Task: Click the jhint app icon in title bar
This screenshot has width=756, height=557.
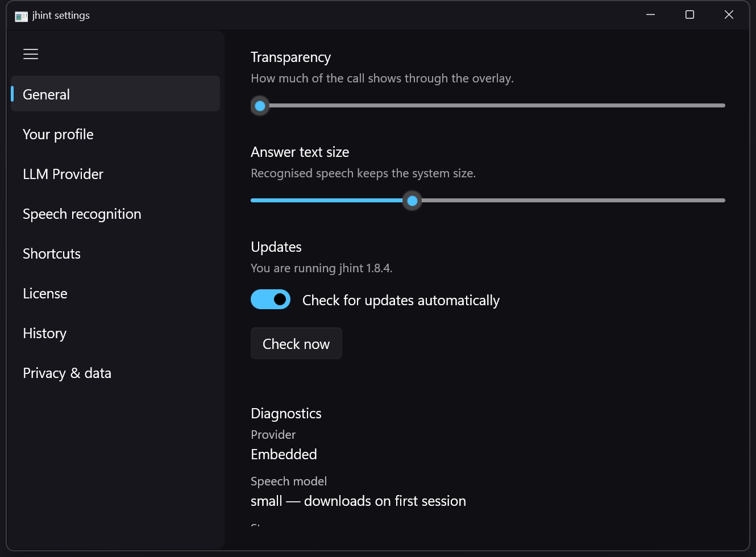Action: pos(22,16)
